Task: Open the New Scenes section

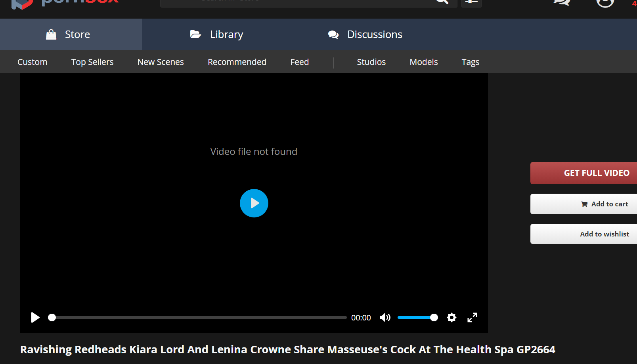Action: point(161,62)
